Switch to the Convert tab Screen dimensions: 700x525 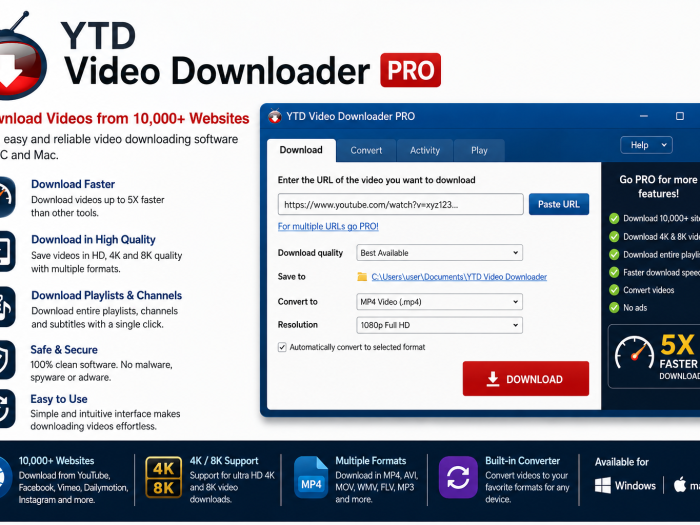tap(366, 150)
